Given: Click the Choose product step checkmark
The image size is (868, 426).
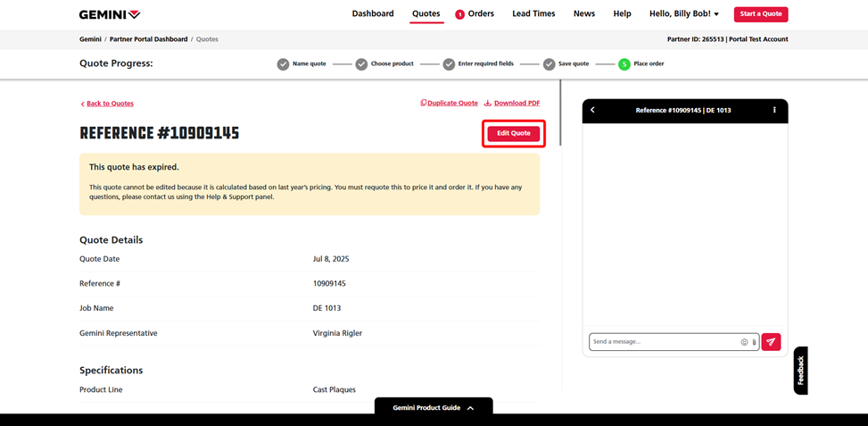Looking at the screenshot, I should point(361,64).
